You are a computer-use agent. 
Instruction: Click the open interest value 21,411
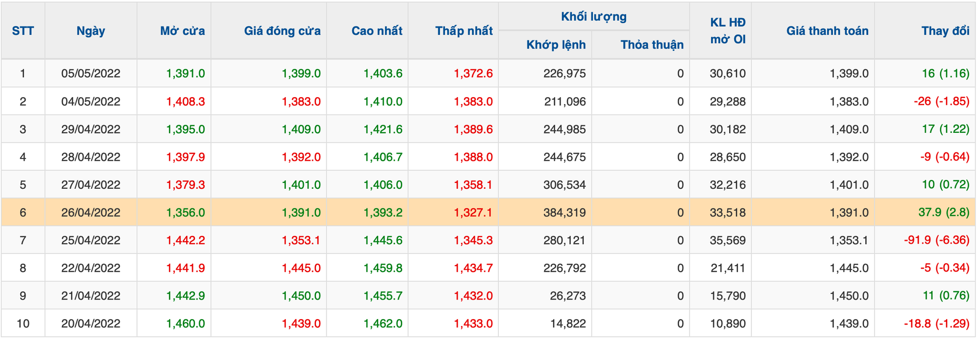click(x=728, y=268)
